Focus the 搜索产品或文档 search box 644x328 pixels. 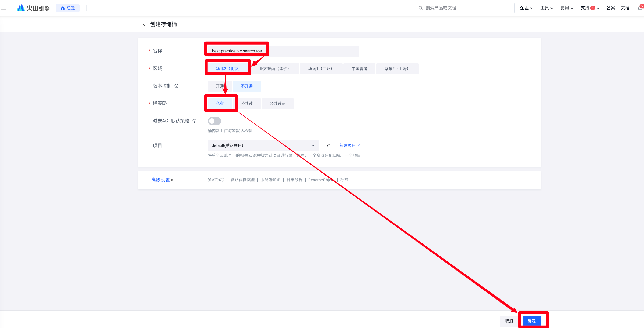(464, 8)
